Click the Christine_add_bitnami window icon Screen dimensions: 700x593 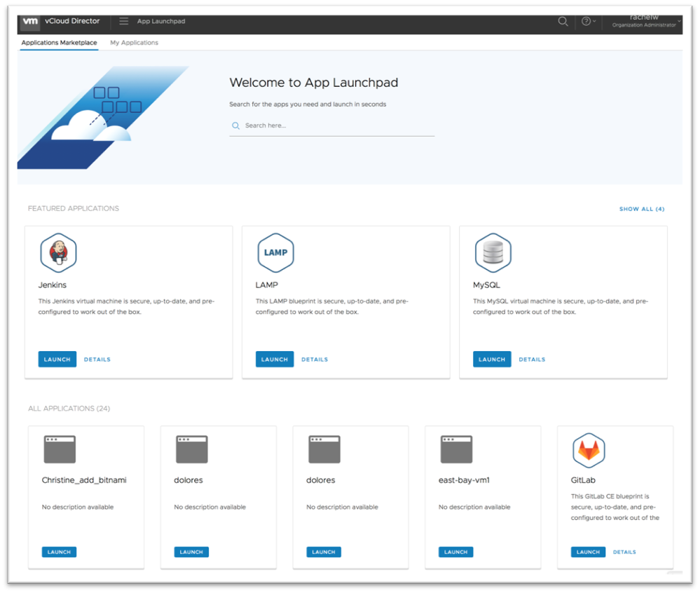pos(60,449)
